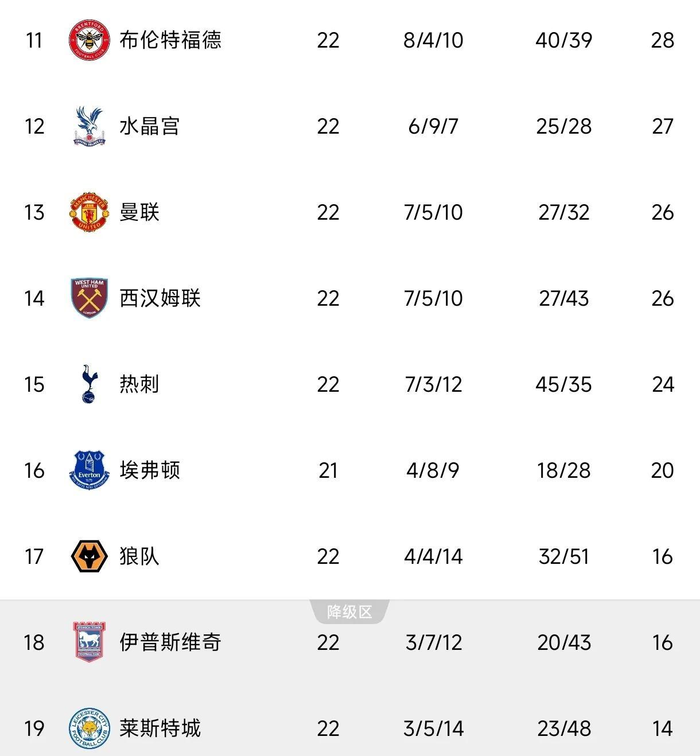Open the 曼联 team details
The width and height of the screenshot is (700, 756).
coord(139,212)
